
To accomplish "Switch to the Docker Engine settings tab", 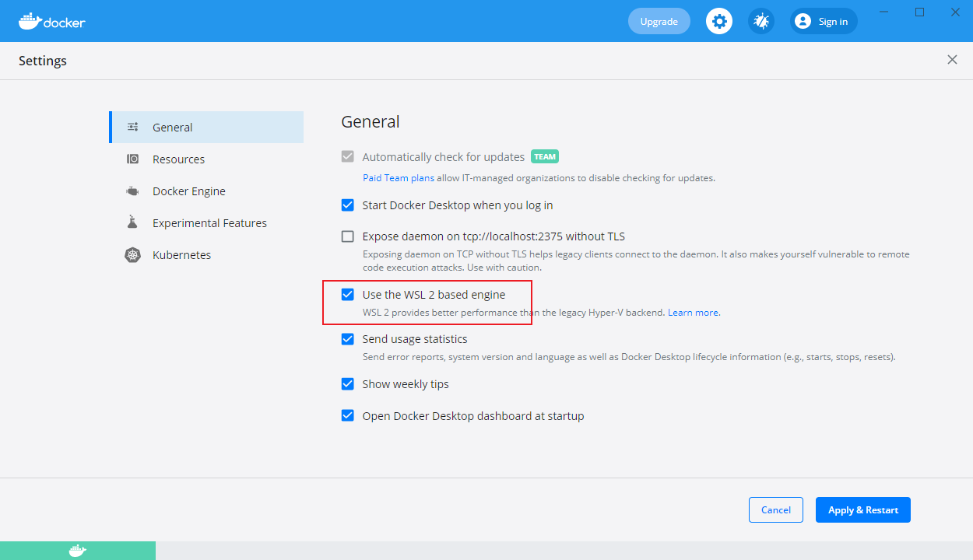I will pos(189,191).
